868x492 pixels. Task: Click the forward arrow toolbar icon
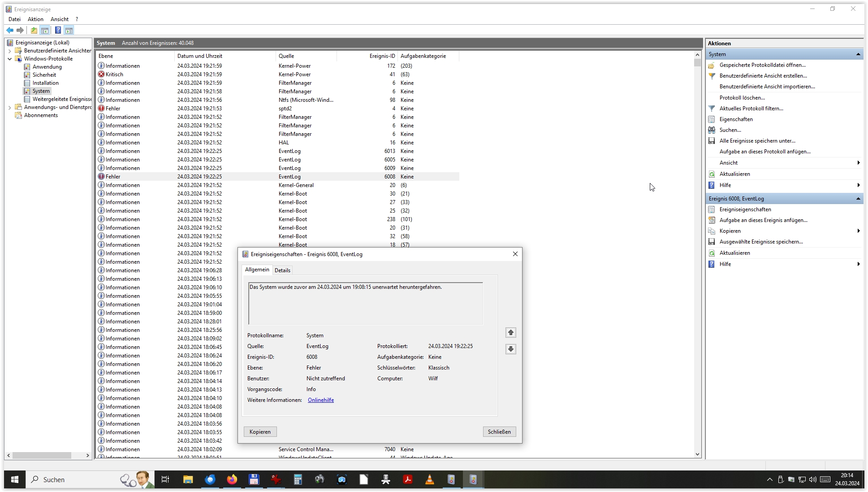pyautogui.click(x=20, y=30)
